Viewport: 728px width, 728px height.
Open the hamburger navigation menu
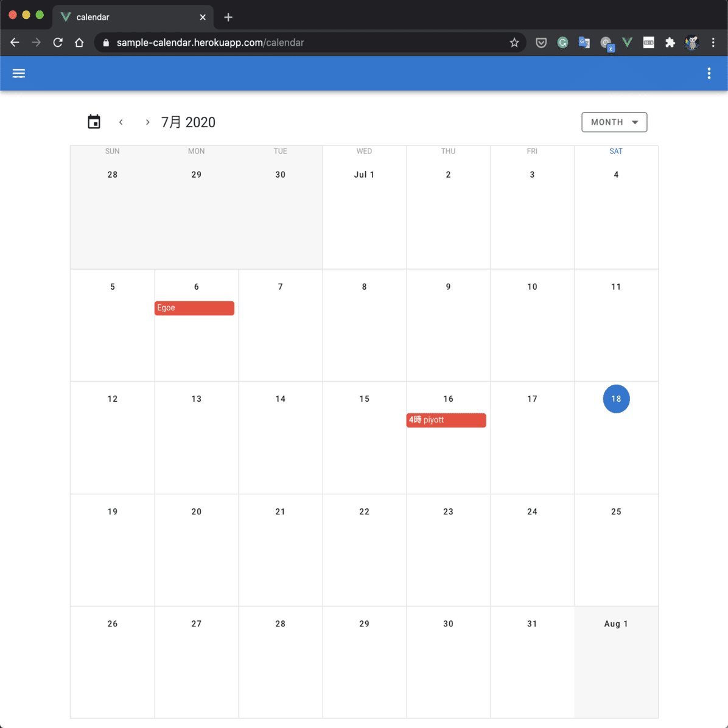point(19,74)
